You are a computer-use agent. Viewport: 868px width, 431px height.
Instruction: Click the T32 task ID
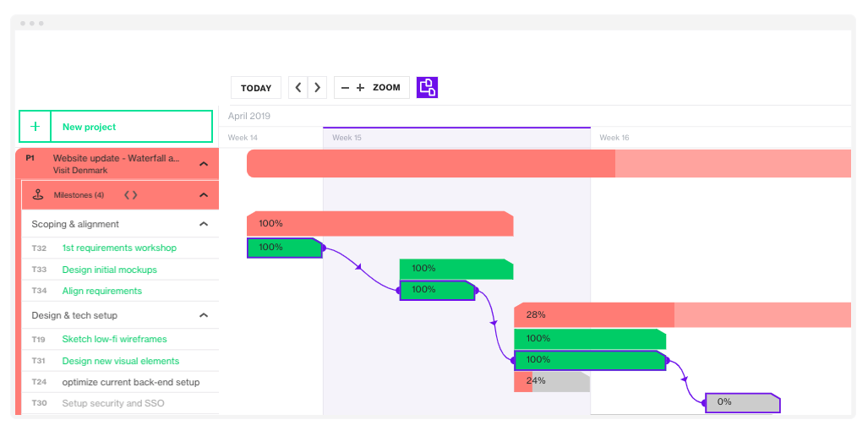(39, 248)
